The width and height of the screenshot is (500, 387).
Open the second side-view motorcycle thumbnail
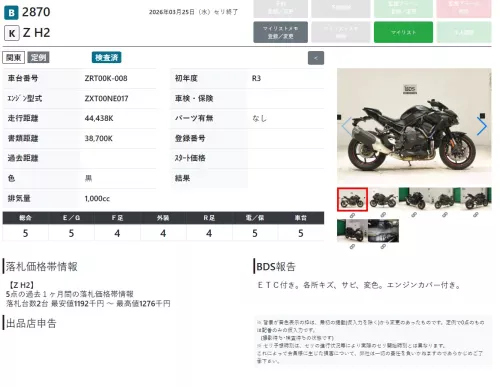coord(383,199)
